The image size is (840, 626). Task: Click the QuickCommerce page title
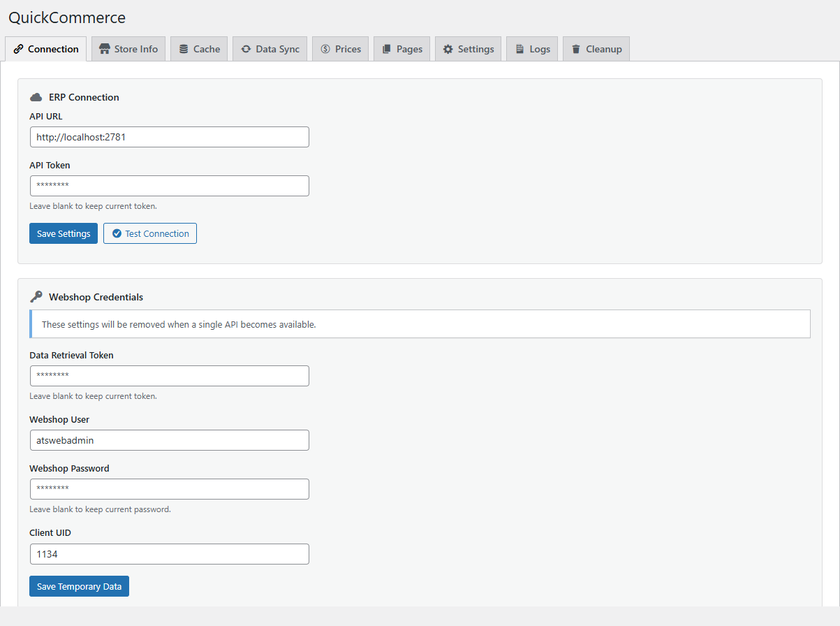[x=67, y=17]
